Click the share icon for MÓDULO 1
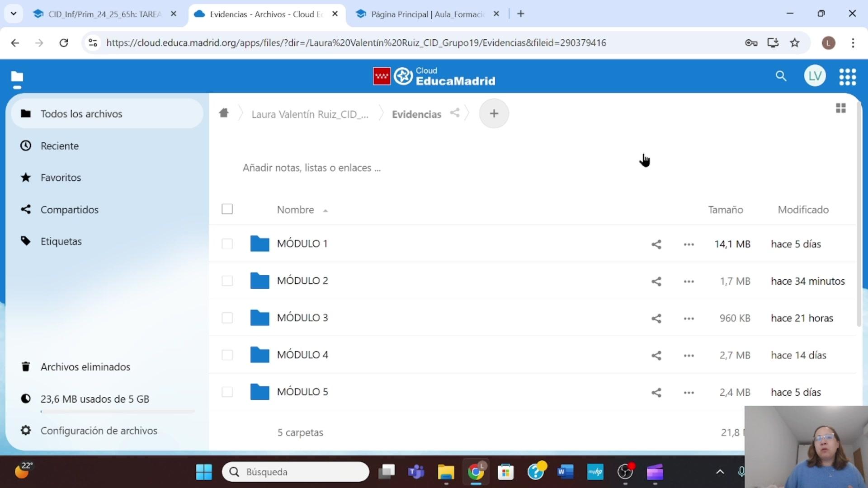Viewport: 868px width, 488px height. point(656,244)
